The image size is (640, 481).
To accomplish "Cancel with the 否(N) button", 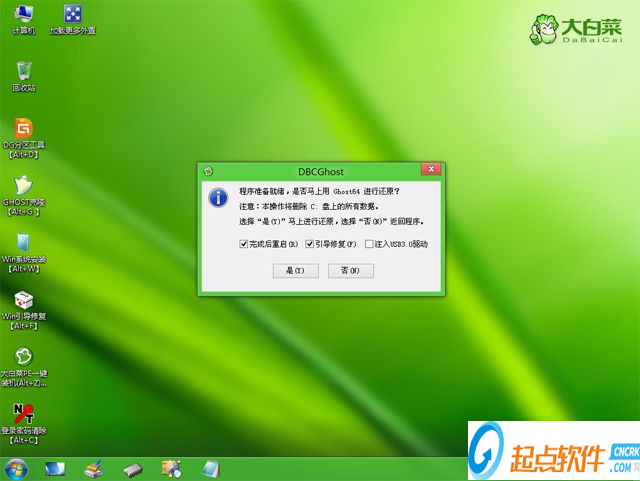I will pos(351,271).
